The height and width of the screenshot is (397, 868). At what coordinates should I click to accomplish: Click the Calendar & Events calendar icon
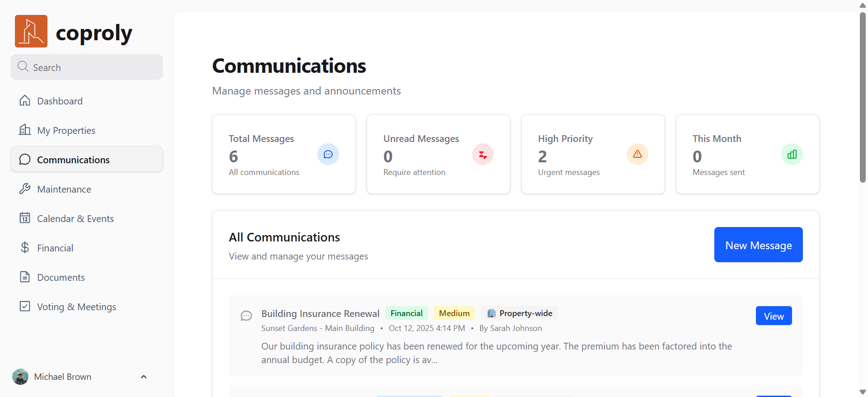[x=25, y=218]
